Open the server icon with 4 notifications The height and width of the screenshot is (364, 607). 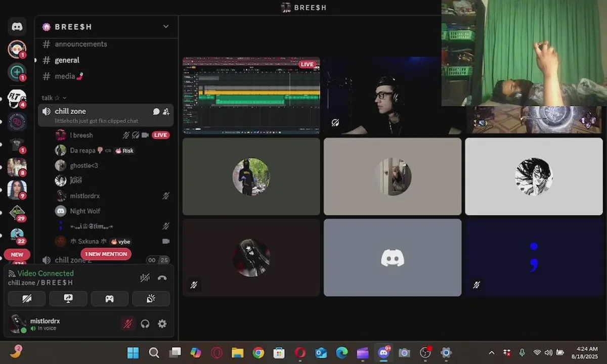(x=17, y=98)
